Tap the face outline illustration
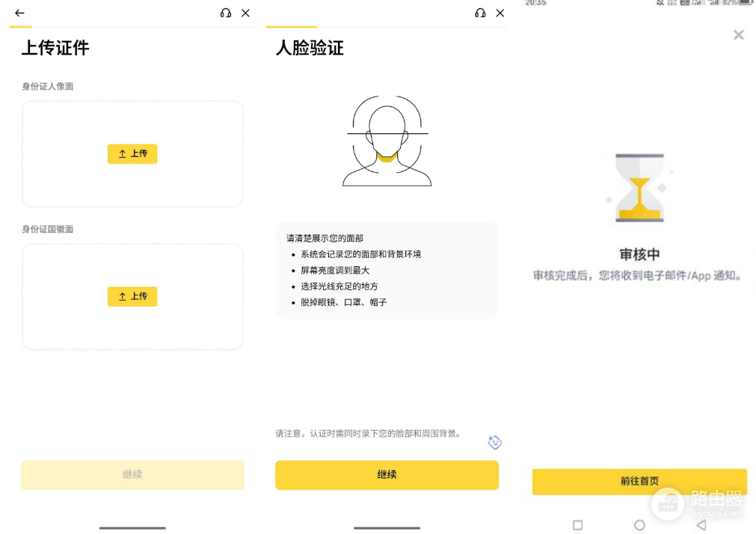Viewport: 756px width, 534px height. point(387,141)
